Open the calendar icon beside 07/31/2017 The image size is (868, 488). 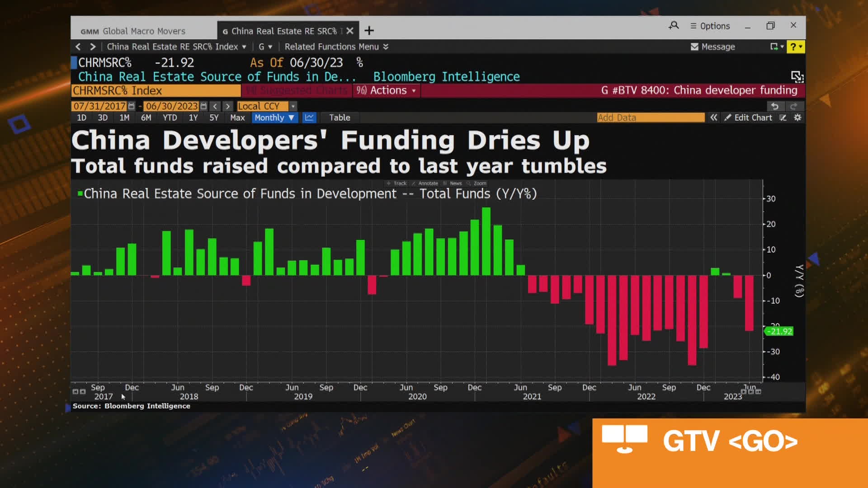(x=130, y=106)
